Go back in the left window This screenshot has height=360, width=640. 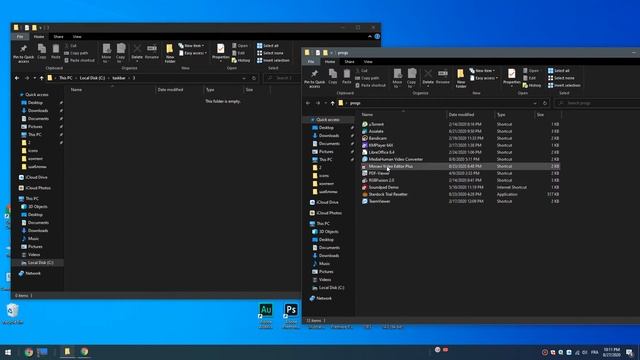[x=17, y=78]
